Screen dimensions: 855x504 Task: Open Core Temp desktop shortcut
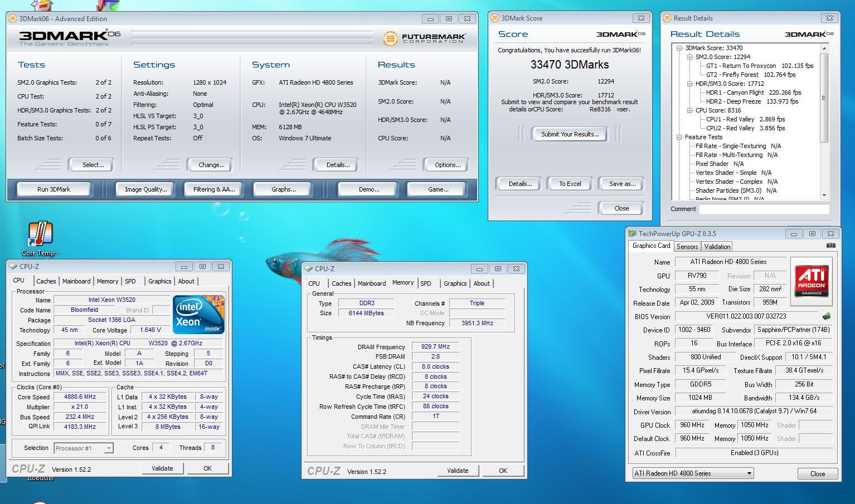pyautogui.click(x=40, y=238)
